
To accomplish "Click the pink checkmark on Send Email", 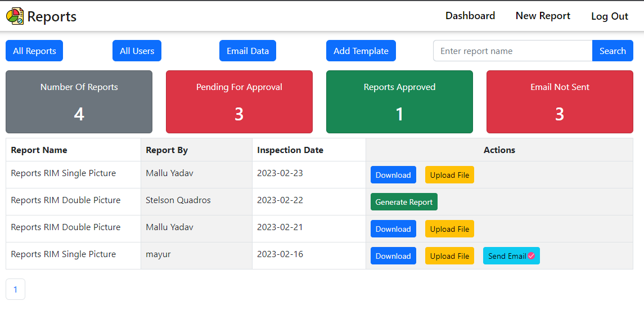I will click(x=530, y=256).
